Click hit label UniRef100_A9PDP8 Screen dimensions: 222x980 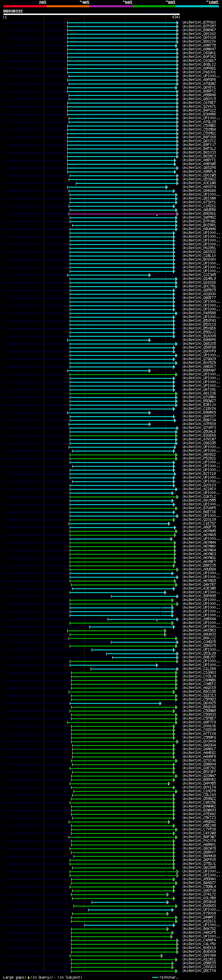[199, 80]
